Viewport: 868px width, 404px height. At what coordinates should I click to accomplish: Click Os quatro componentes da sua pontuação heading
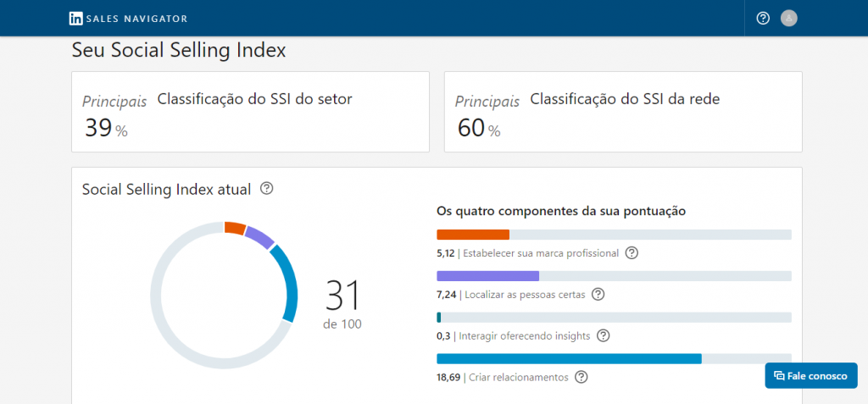click(560, 211)
